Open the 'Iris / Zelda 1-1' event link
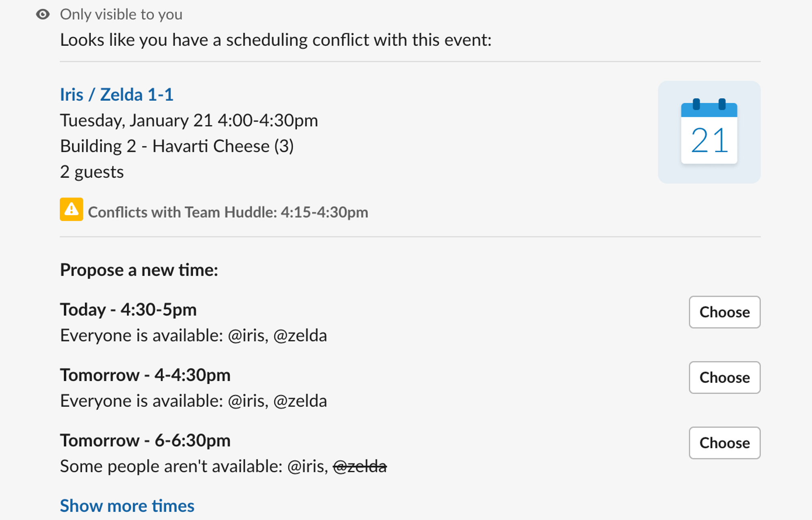Screen dimensions: 812x520 coord(116,94)
